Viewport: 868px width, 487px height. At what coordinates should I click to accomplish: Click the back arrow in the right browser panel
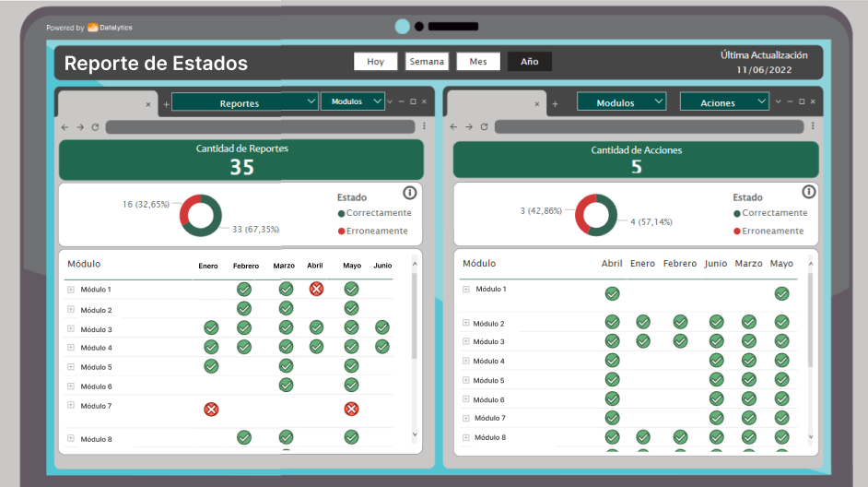point(452,126)
